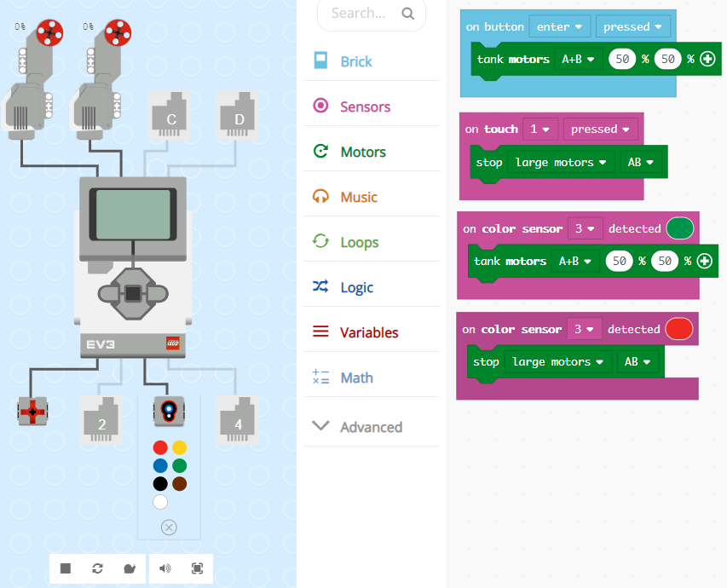727x588 pixels.
Task: Enter fullscreen simulator mode
Action: point(197,568)
